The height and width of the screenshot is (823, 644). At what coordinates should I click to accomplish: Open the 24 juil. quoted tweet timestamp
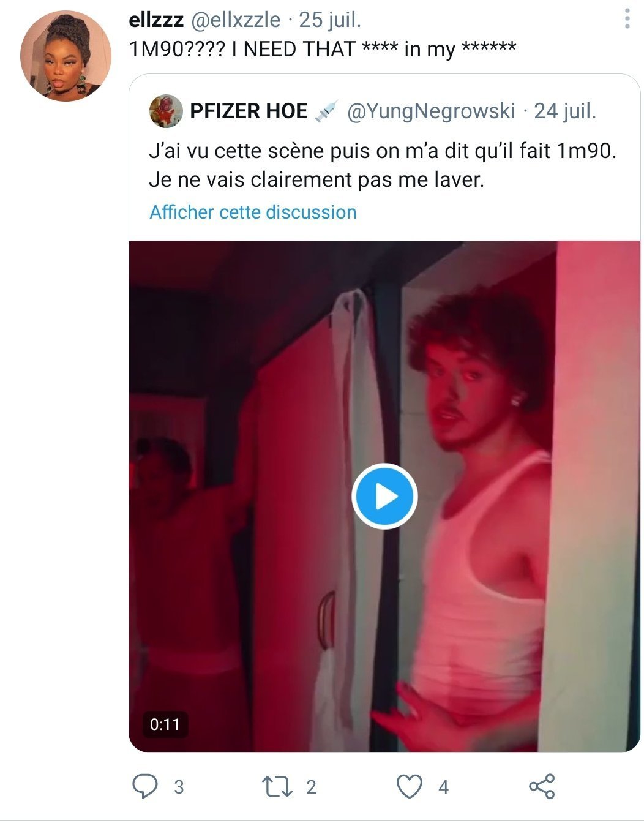tap(565, 111)
